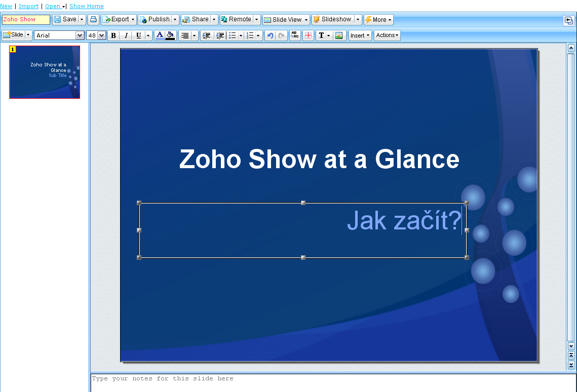Click the Remote button

pyautogui.click(x=236, y=19)
